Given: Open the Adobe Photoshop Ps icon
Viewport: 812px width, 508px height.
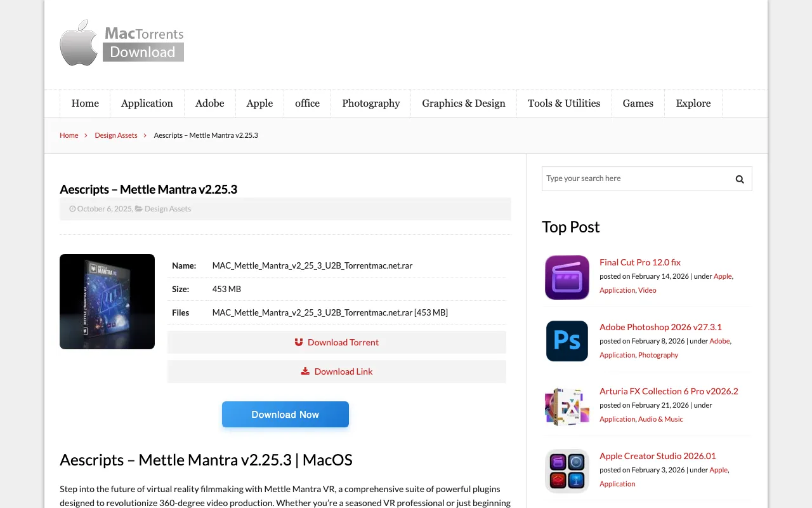Looking at the screenshot, I should 566,341.
